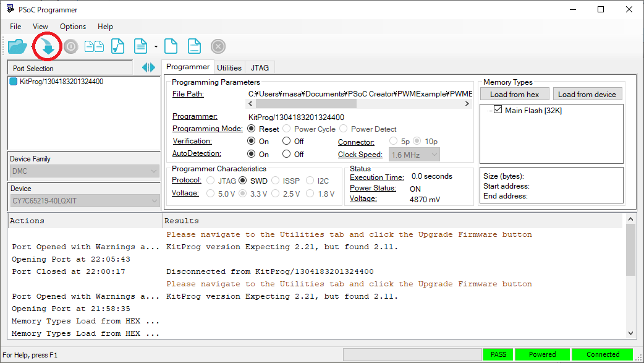This screenshot has width=644, height=363.
Task: Open the Device CY7C65219-40LQXIT dropdown
Action: [x=85, y=200]
